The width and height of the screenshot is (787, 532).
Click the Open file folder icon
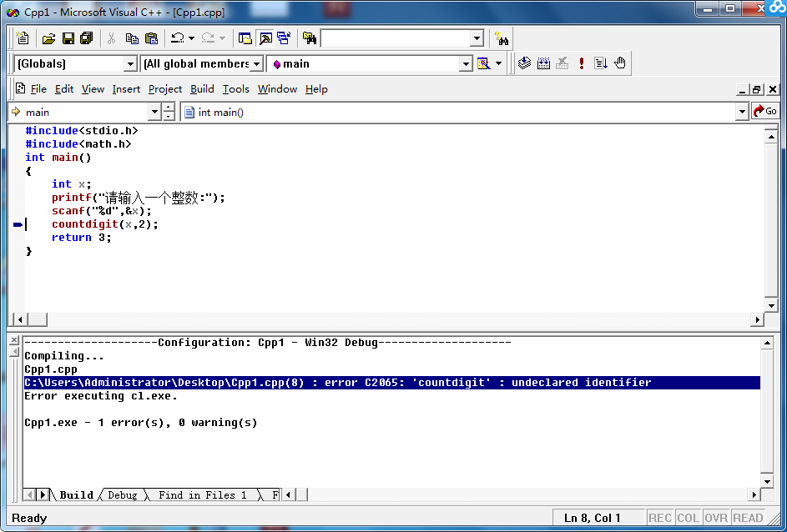[x=48, y=38]
